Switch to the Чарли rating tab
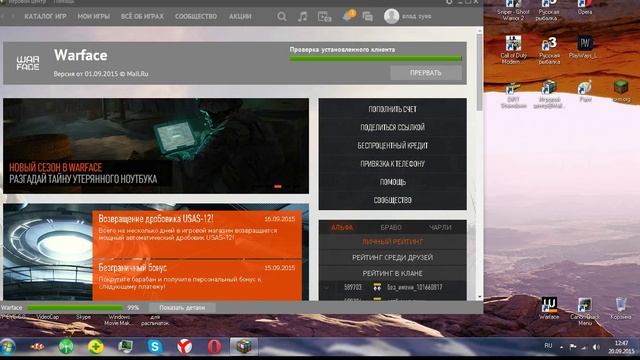 click(x=440, y=227)
